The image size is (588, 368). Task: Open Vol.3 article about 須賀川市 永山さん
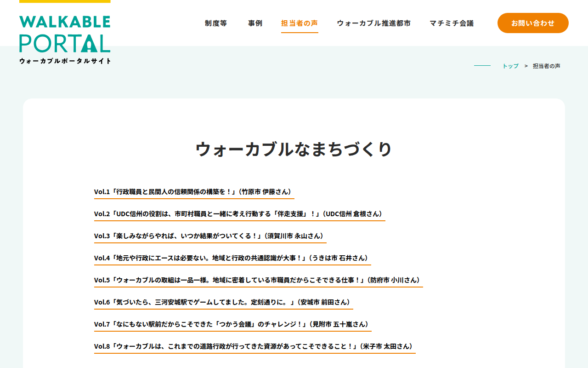point(210,236)
